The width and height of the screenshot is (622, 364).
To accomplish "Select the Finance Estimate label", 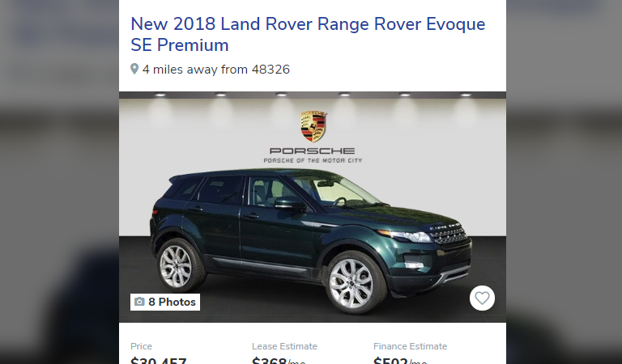I will tap(410, 346).
